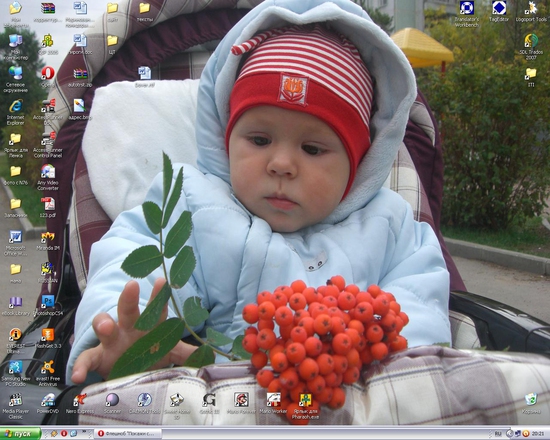This screenshot has width=550, height=440.
Task: Launch the FlashGet 3.3 shortcut
Action: [x=48, y=335]
